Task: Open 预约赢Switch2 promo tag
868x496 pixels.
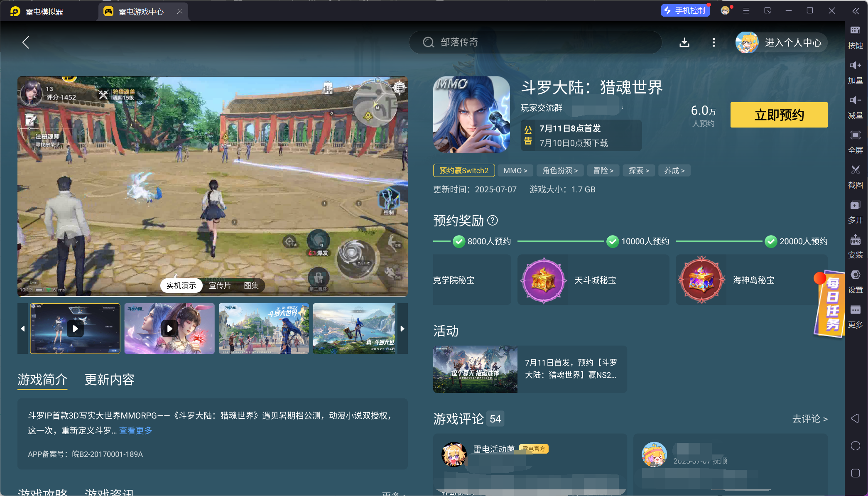Action: click(x=464, y=170)
